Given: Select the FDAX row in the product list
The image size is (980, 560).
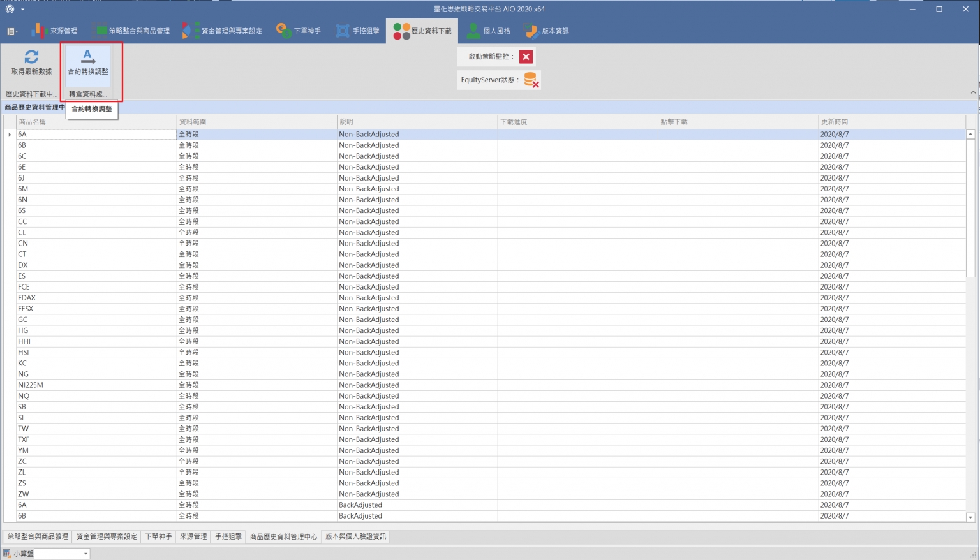Looking at the screenshot, I should point(27,298).
